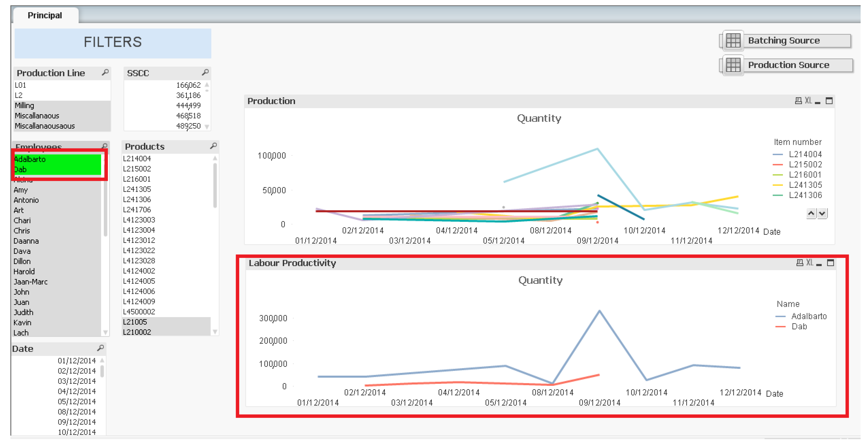Open search in Products listbox
868x446 pixels.
pos(213,146)
